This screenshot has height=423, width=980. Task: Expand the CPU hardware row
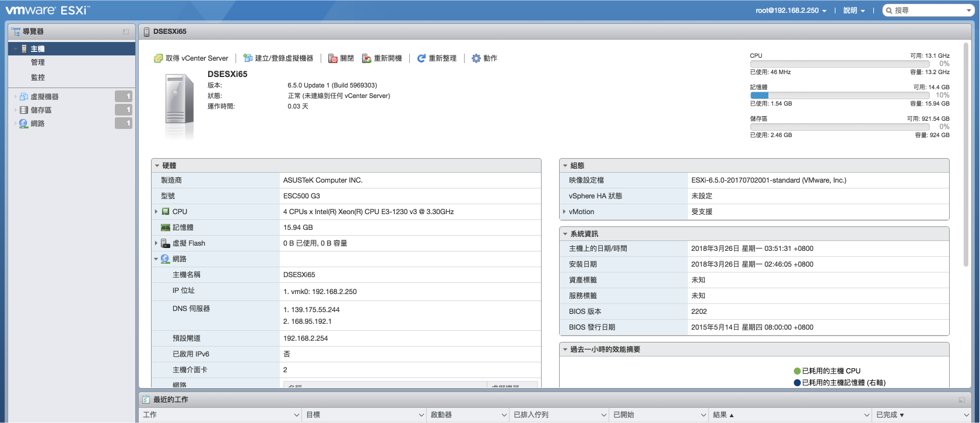(x=156, y=212)
